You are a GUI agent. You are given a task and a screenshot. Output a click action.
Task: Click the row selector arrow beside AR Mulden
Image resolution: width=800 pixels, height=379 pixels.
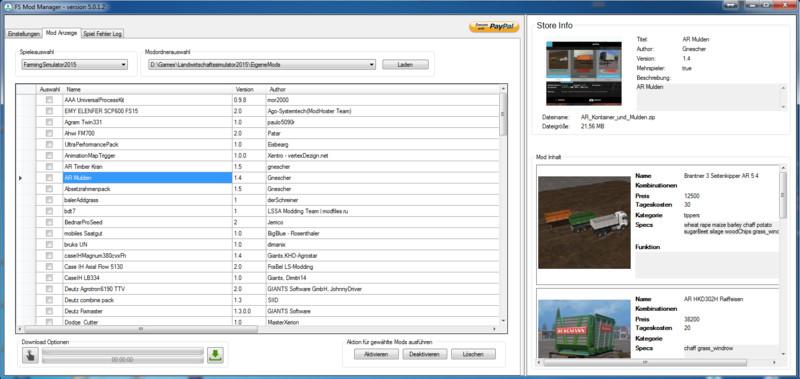tap(20, 178)
